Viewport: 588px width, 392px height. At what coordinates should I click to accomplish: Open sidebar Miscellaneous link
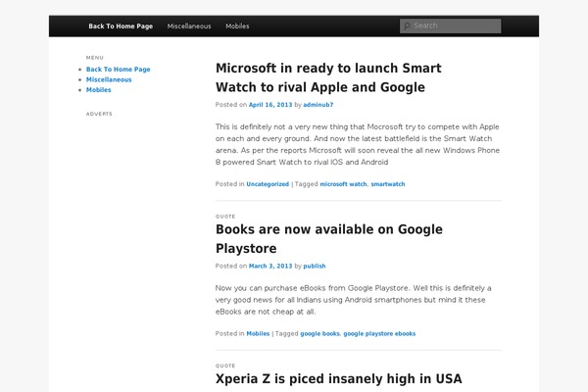109,79
